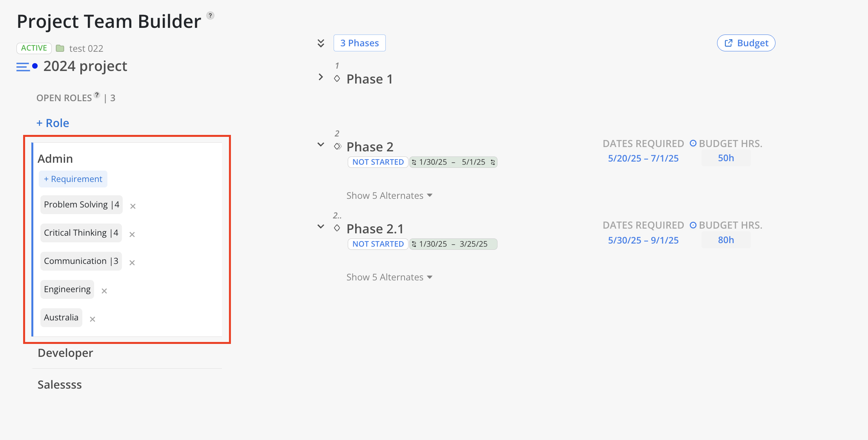Edit Phase 2.1 budget hours 80h

click(726, 240)
